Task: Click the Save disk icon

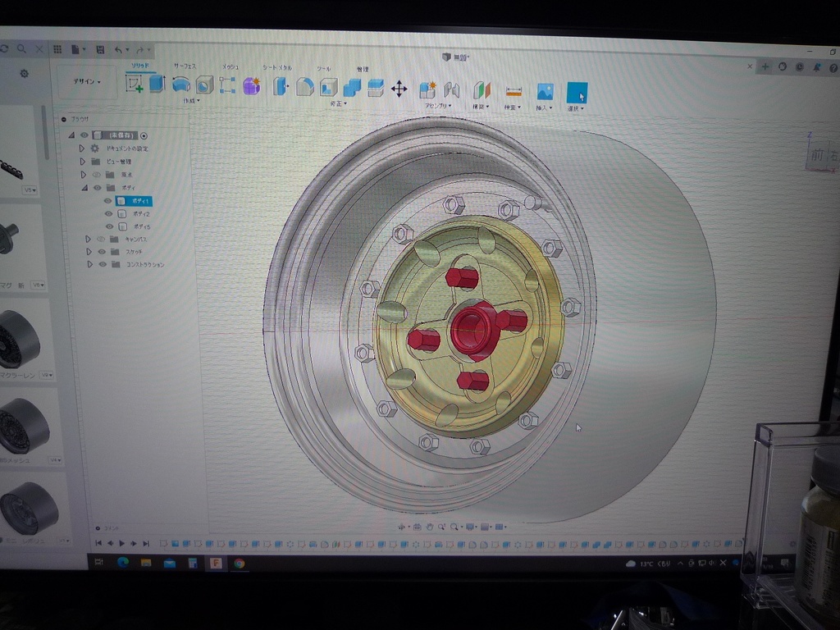Action: 99,50
